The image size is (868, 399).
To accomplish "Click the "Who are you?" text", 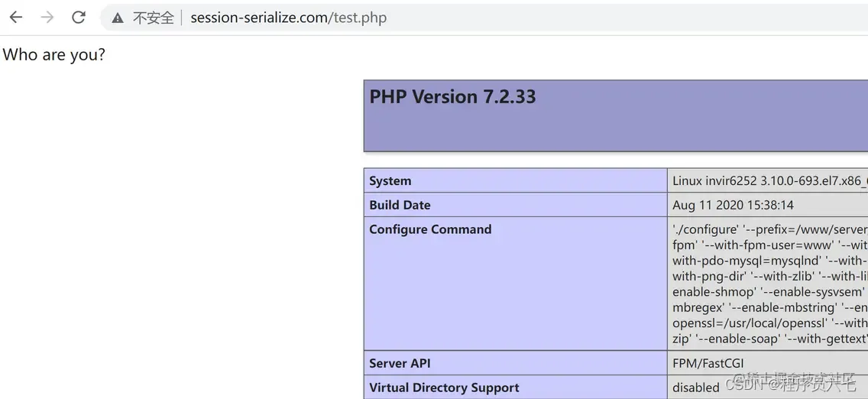I will pyautogui.click(x=53, y=54).
